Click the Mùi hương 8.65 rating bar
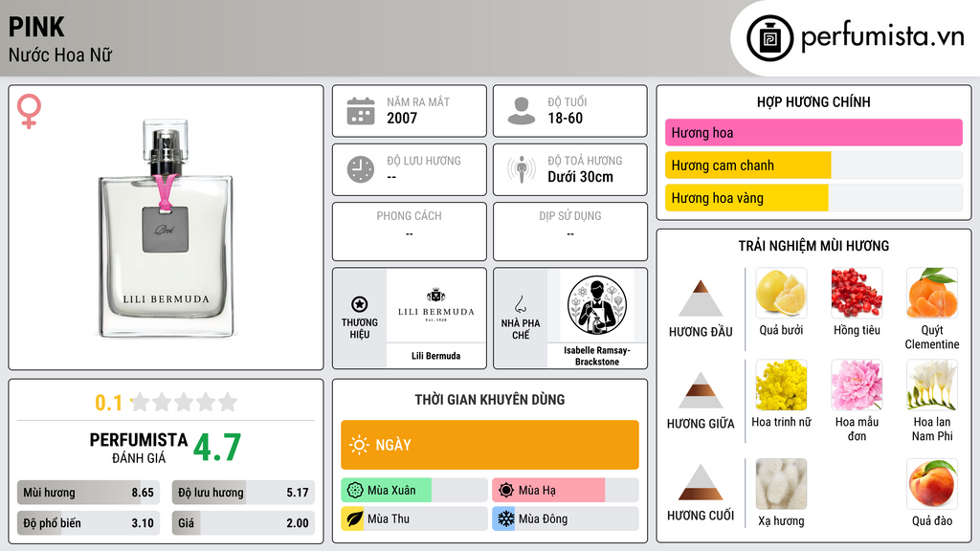 pyautogui.click(x=88, y=493)
